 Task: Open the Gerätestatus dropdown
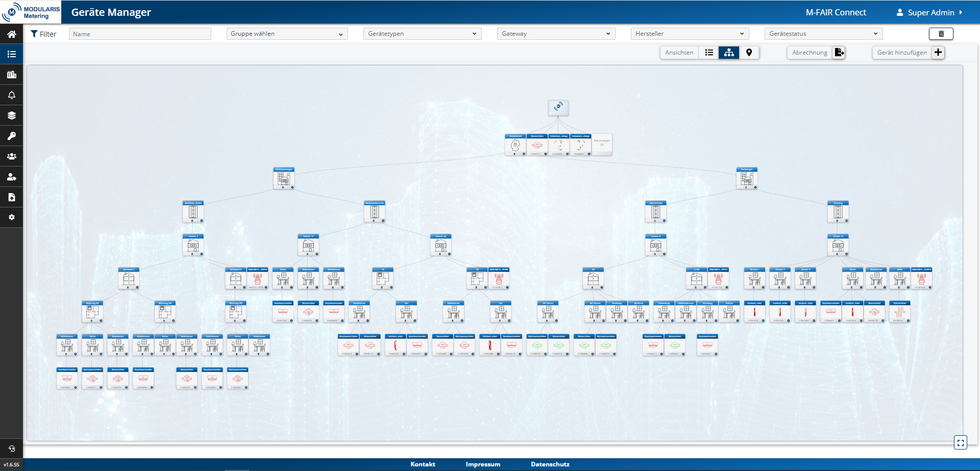(x=823, y=34)
